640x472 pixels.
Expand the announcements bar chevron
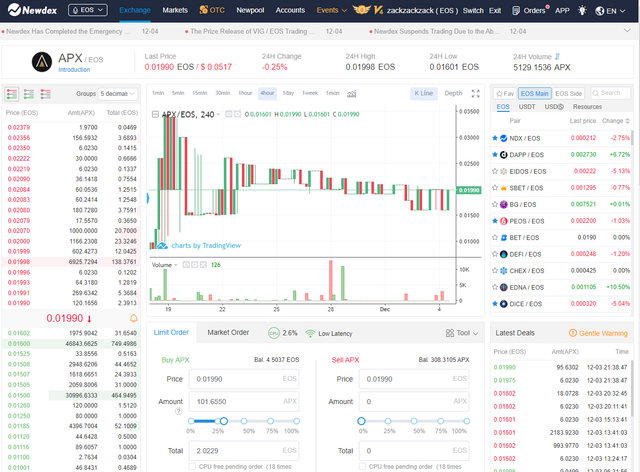pos(627,31)
